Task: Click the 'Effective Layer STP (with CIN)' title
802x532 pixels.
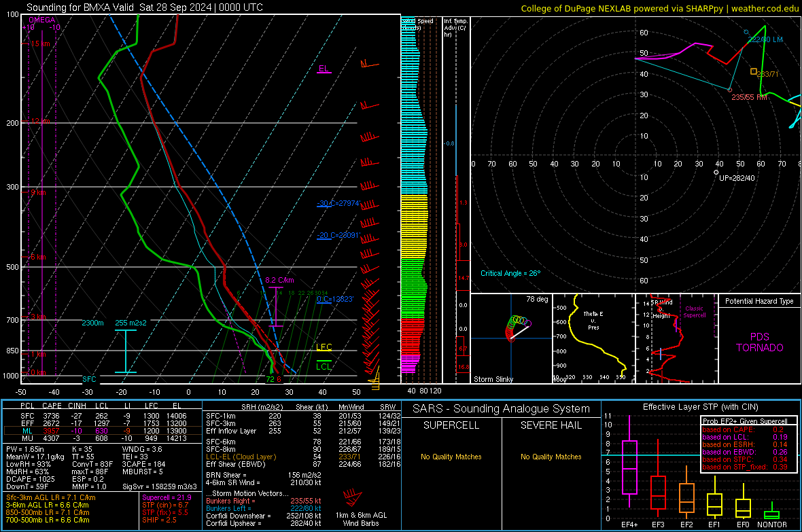Action: click(x=700, y=407)
